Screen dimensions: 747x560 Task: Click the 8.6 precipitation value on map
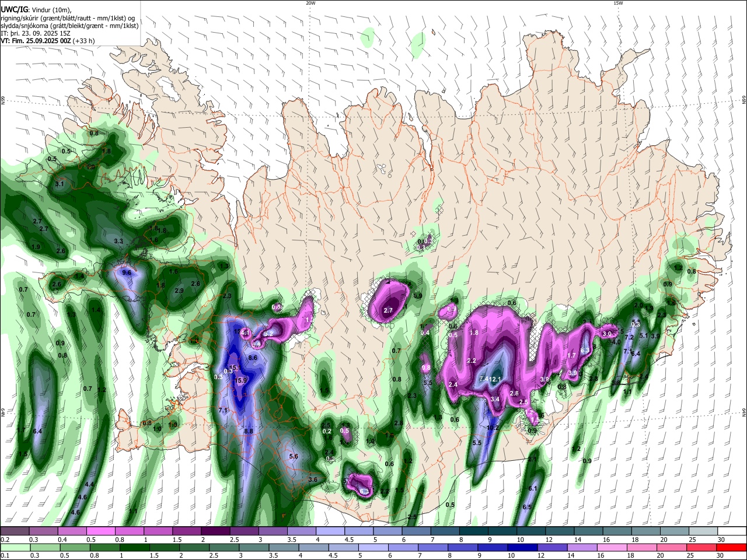tap(253, 358)
